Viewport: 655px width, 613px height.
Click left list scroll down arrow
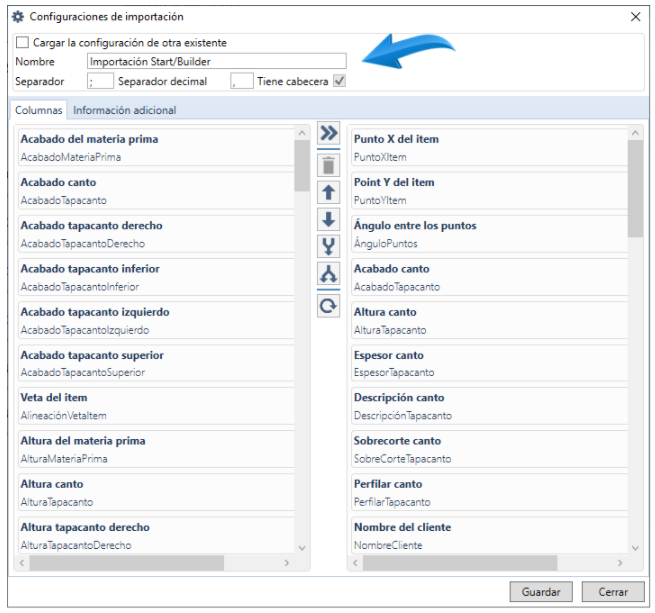(302, 547)
